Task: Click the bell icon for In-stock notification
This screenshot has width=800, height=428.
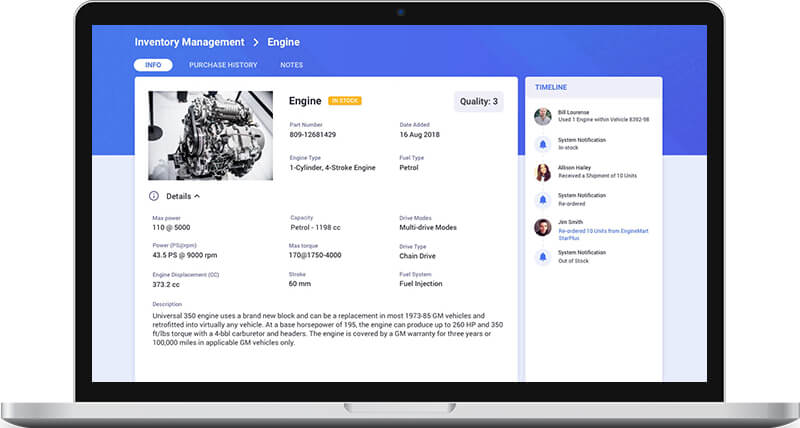Action: point(543,144)
